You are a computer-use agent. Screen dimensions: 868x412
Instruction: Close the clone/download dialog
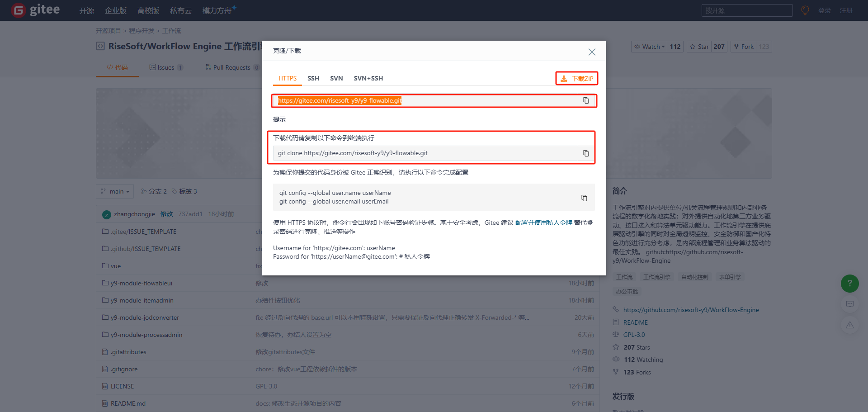(x=592, y=52)
